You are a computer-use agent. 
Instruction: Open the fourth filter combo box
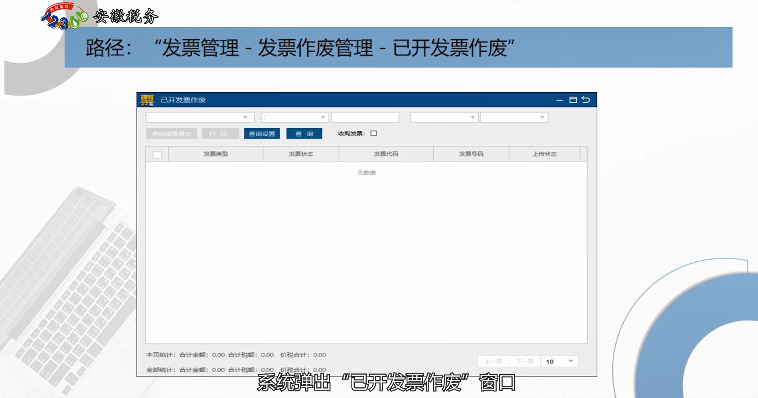(x=444, y=118)
